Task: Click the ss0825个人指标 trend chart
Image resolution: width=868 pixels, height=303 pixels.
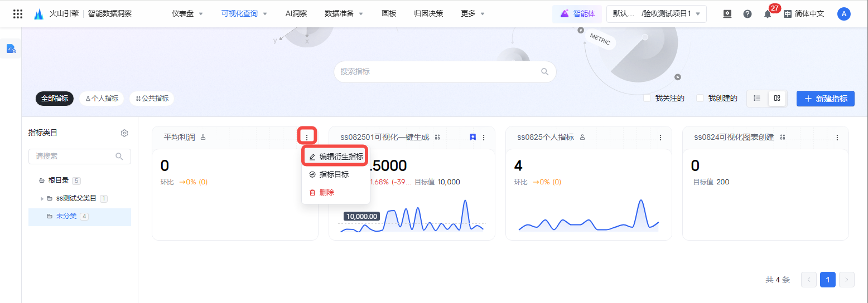Action: tap(589, 216)
